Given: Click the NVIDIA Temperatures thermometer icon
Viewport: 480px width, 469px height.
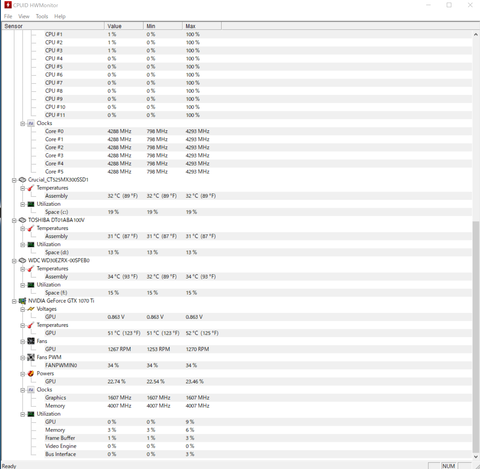Looking at the screenshot, I should coord(31,325).
